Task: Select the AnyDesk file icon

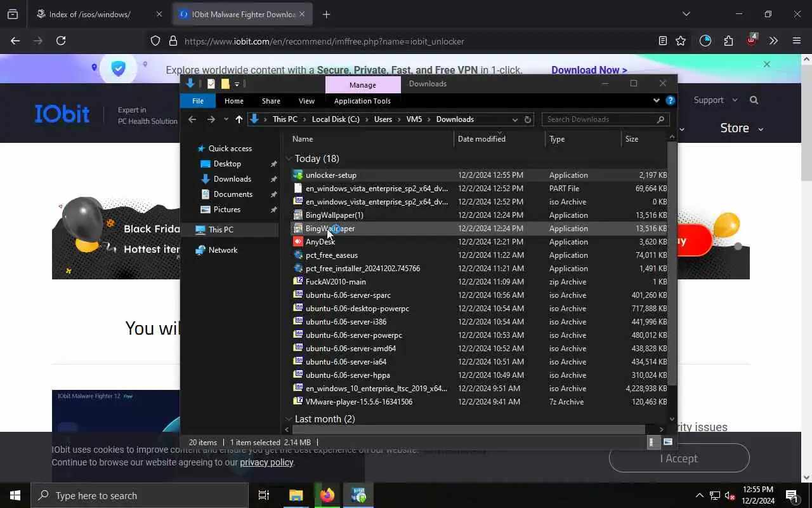Action: (298, 242)
